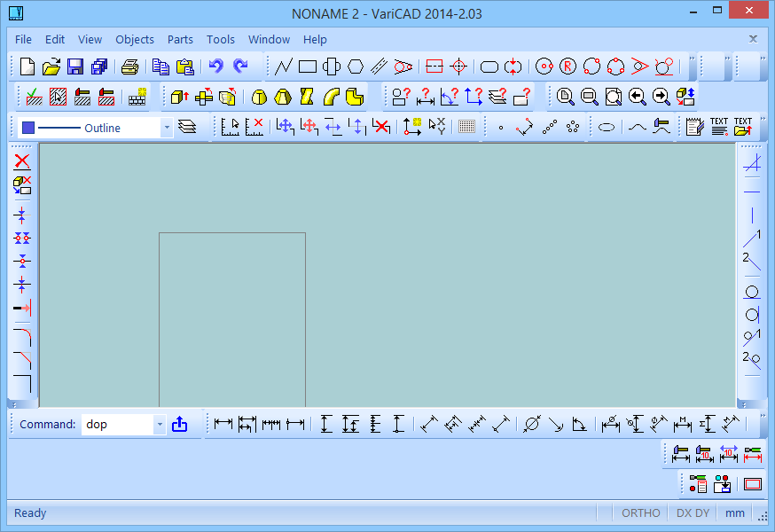Screen dimensions: 775x532
Task: Click the blue color swatch in Outline selector
Action: coord(28,128)
